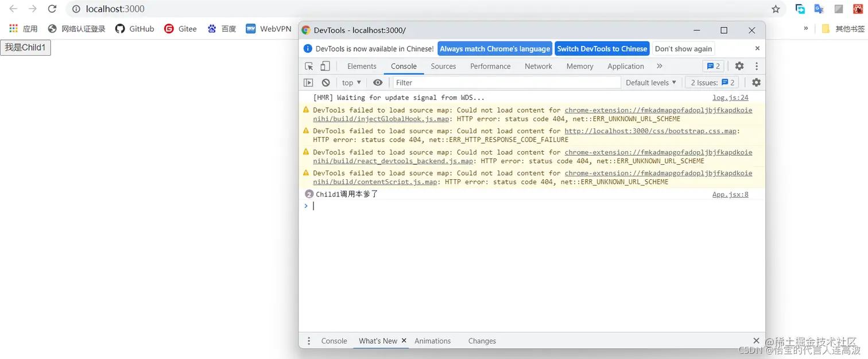
Task: Click the 我是Child1 button on the page
Action: pos(25,48)
